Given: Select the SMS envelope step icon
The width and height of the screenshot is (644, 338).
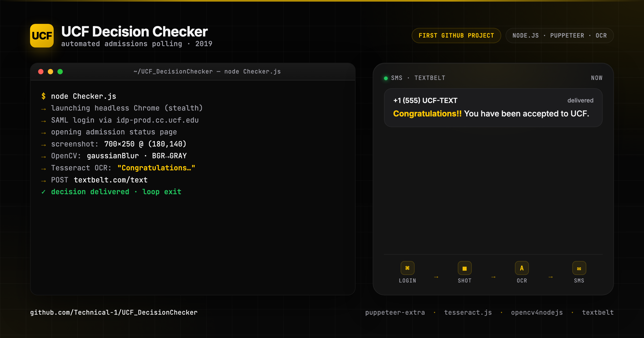Looking at the screenshot, I should 579,268.
